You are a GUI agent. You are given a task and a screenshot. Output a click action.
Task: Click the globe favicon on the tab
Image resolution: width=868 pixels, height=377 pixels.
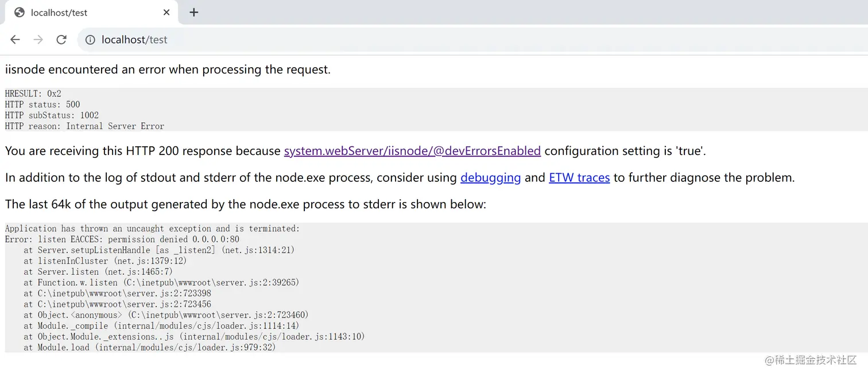tap(20, 12)
